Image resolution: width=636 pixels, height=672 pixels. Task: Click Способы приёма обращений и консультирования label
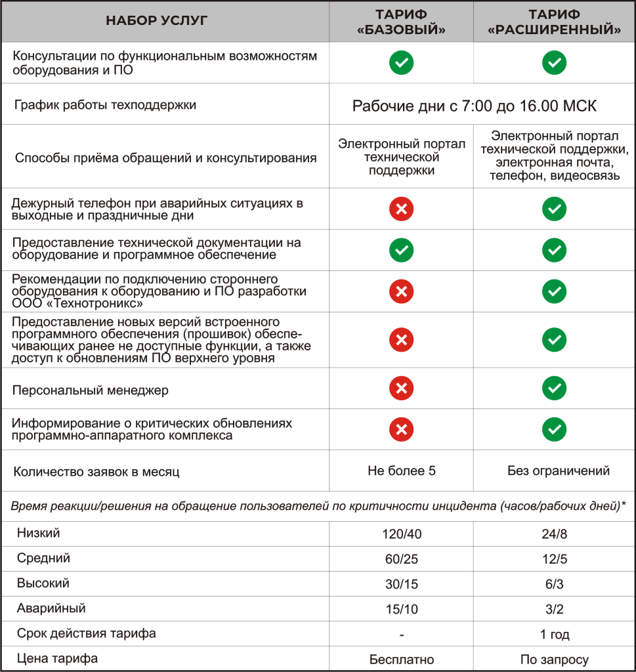pyautogui.click(x=165, y=158)
